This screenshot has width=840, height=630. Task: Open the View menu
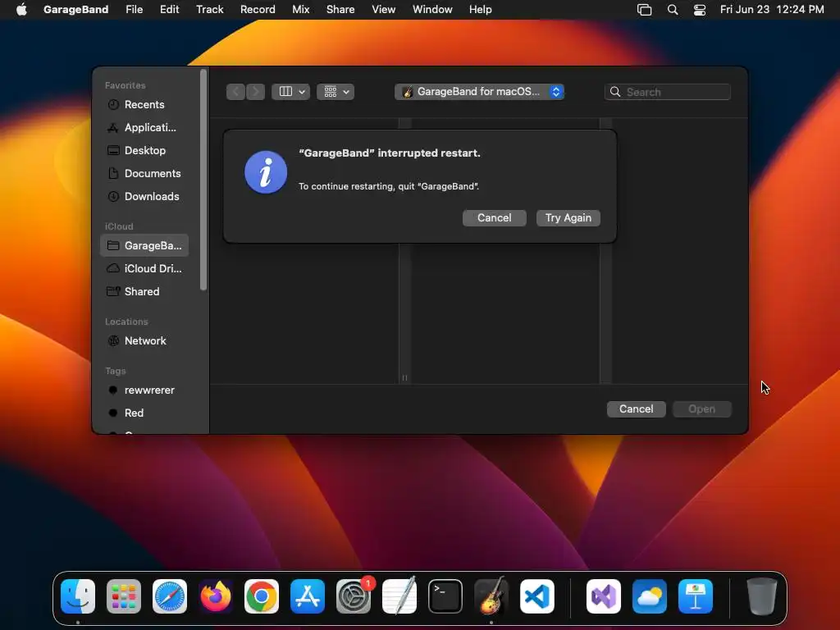384,10
